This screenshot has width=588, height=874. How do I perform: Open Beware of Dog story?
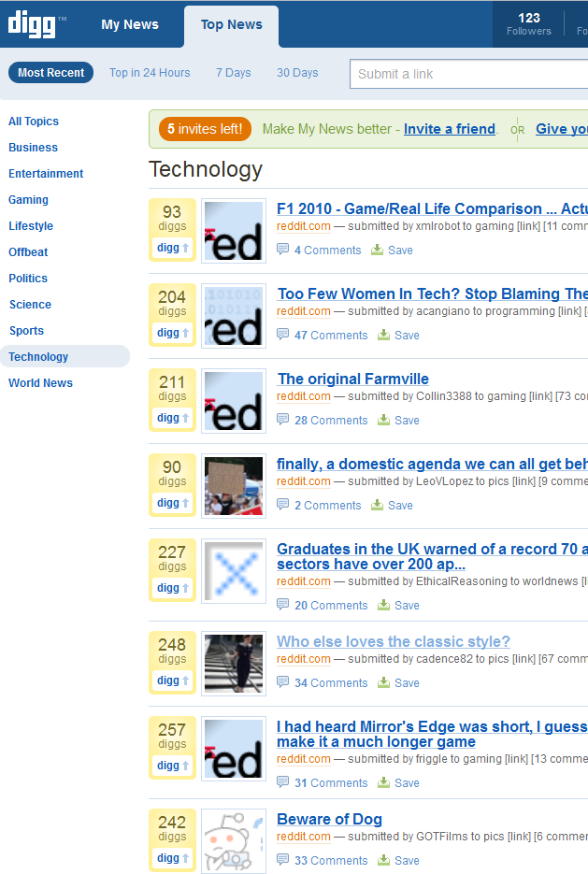tap(329, 820)
